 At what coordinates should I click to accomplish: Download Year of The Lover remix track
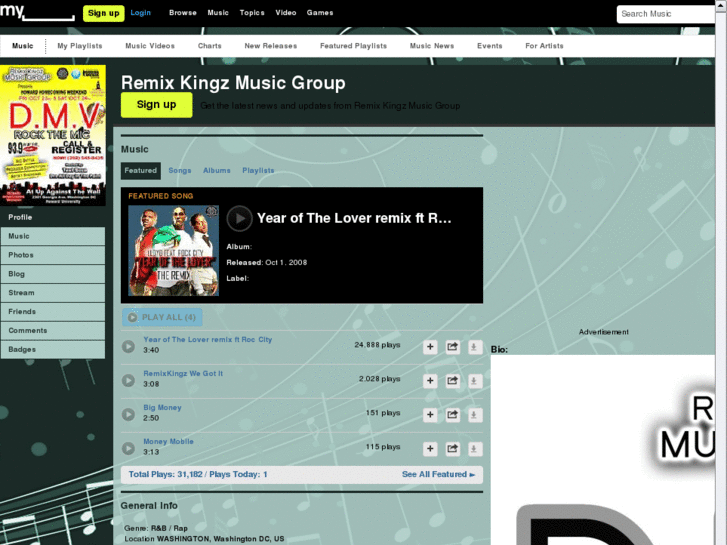tap(474, 347)
